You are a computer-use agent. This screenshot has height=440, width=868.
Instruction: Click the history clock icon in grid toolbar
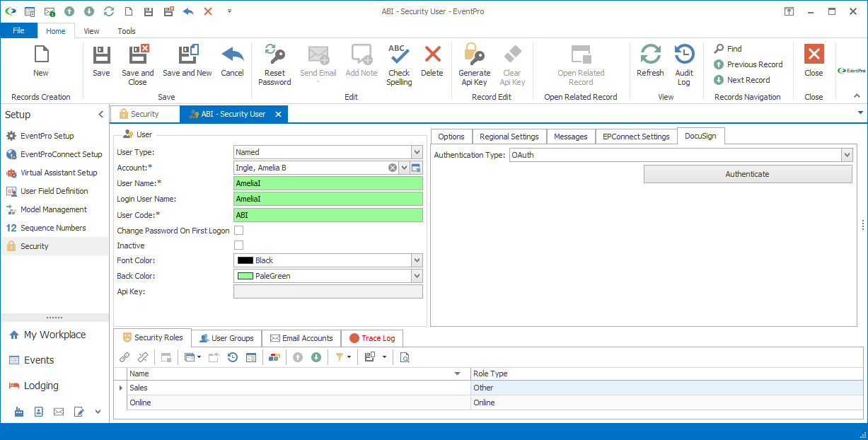tap(232, 357)
